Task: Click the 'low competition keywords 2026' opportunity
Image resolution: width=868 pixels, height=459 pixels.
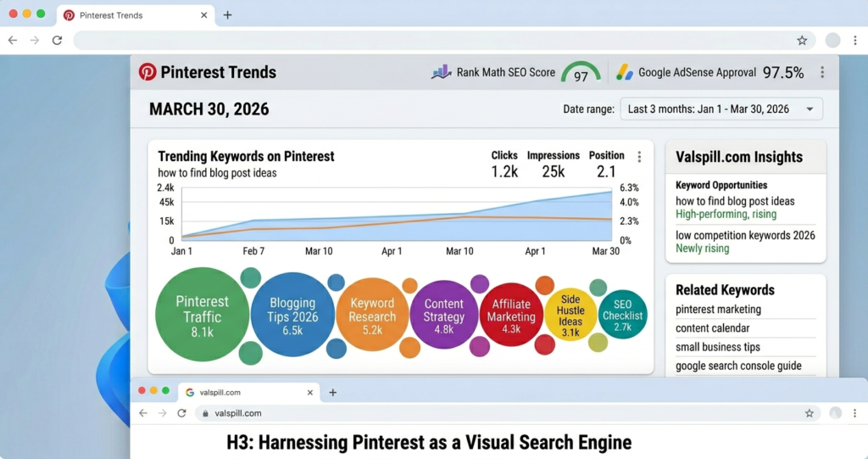Action: point(745,235)
